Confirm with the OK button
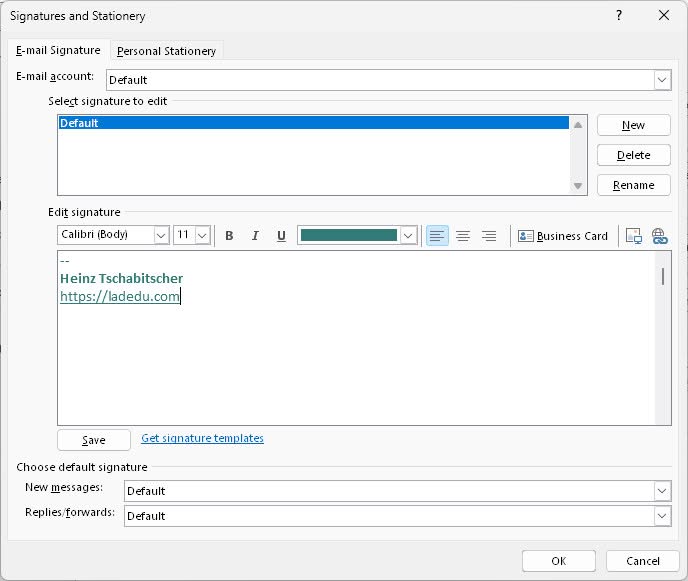Screen dimensions: 688x581 pyautogui.click(x=559, y=561)
